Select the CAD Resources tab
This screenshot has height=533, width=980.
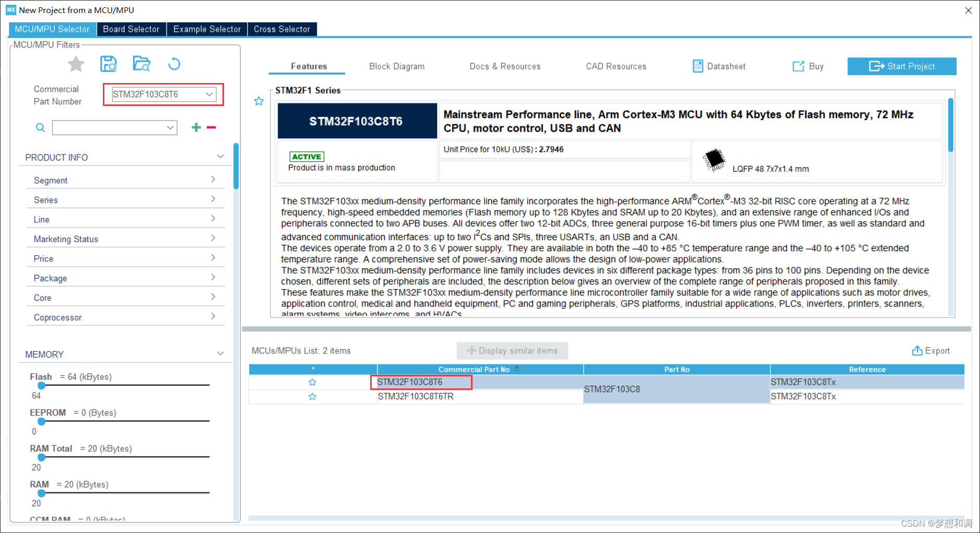616,66
